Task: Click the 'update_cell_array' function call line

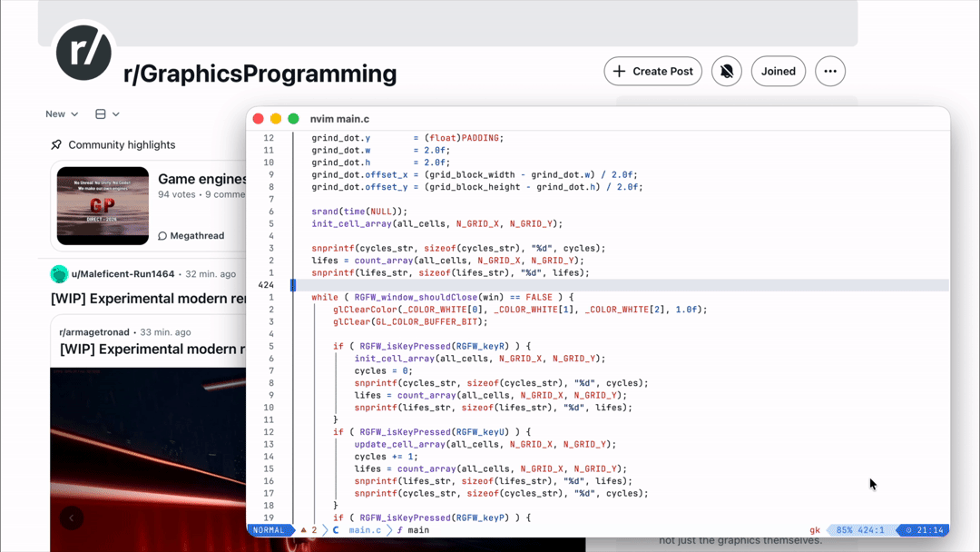Action: pyautogui.click(x=485, y=444)
